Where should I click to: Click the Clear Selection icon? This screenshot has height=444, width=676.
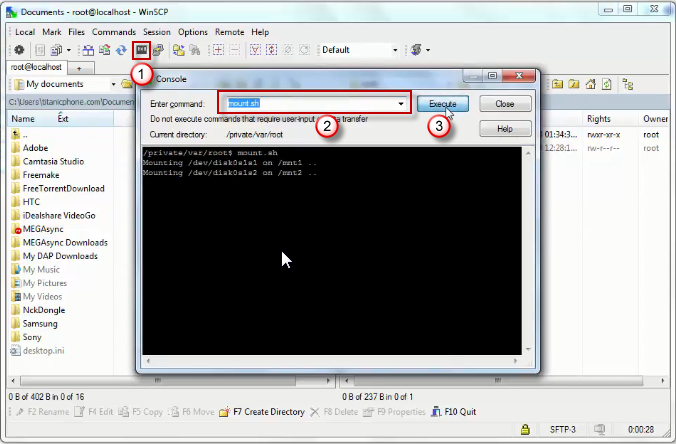[288, 50]
